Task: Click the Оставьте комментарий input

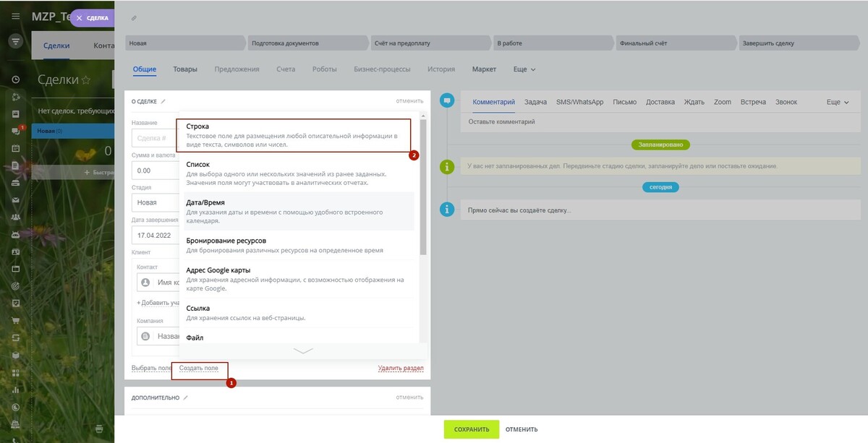Action: pos(661,121)
